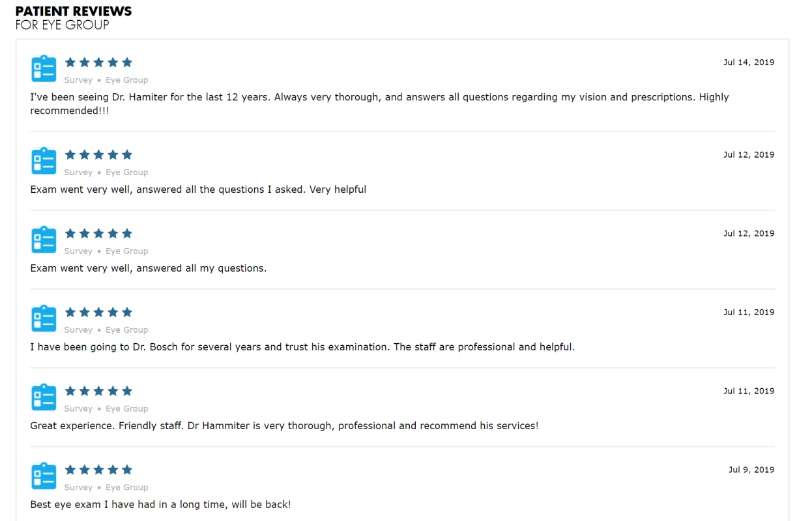The image size is (812, 521).
Task: Click 'Patient Reviews' heading
Action: click(74, 11)
